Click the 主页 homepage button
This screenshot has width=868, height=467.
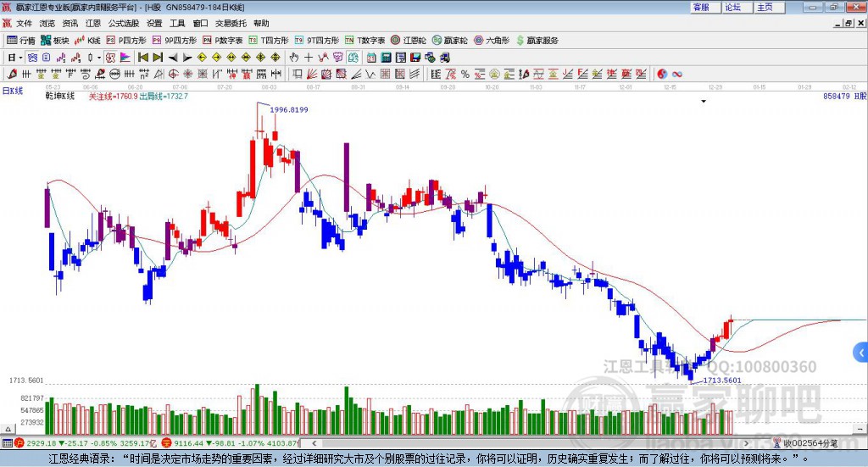[770, 7]
